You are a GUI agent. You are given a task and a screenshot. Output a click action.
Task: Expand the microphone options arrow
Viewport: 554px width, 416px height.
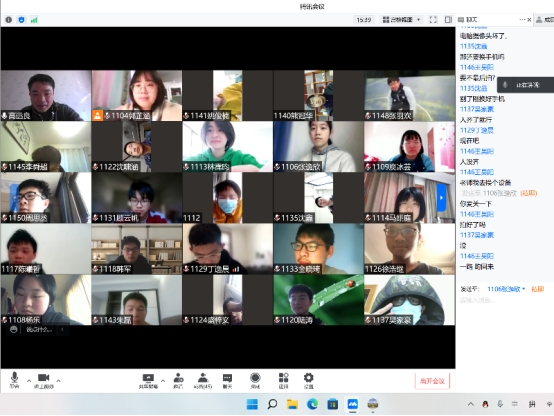[x=29, y=381]
